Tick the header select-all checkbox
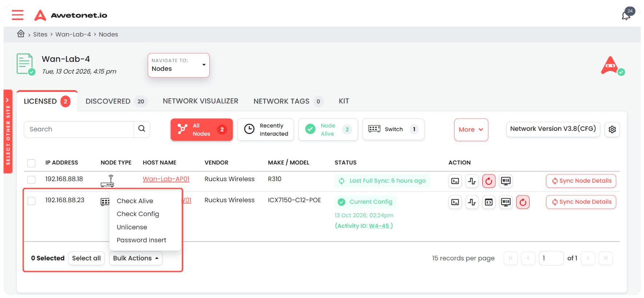Screen dimensions: 644x298 (x=31, y=163)
